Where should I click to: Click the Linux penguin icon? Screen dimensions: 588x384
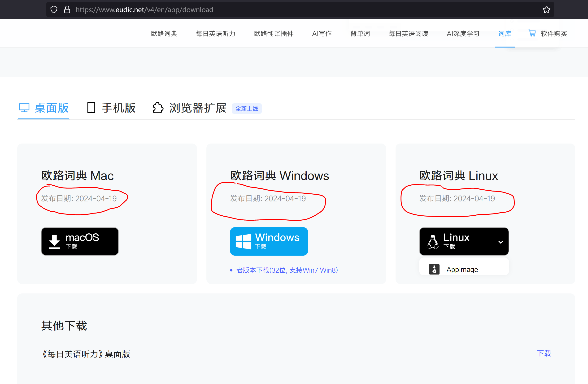[433, 242]
